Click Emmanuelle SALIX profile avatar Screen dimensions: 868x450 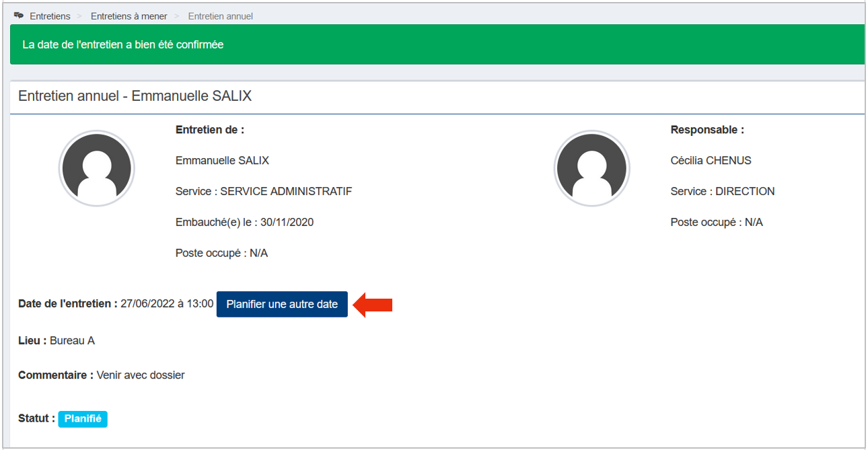pos(97,169)
